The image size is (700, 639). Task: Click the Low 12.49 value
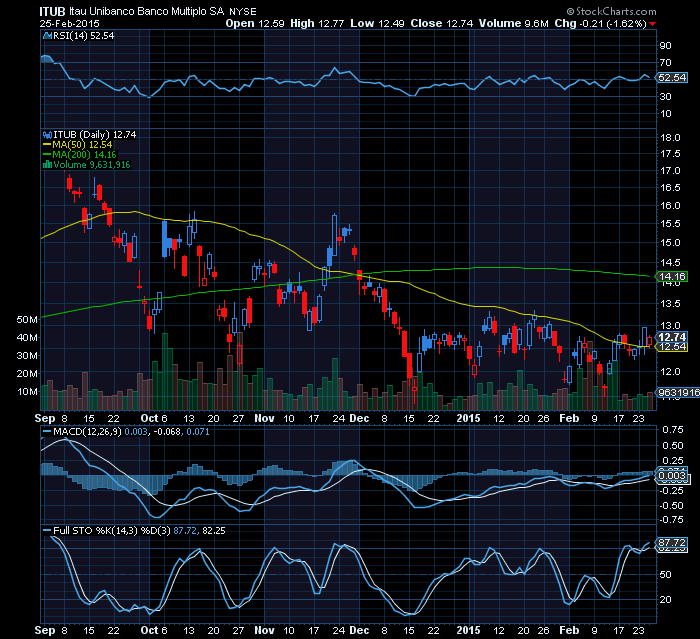[x=377, y=23]
